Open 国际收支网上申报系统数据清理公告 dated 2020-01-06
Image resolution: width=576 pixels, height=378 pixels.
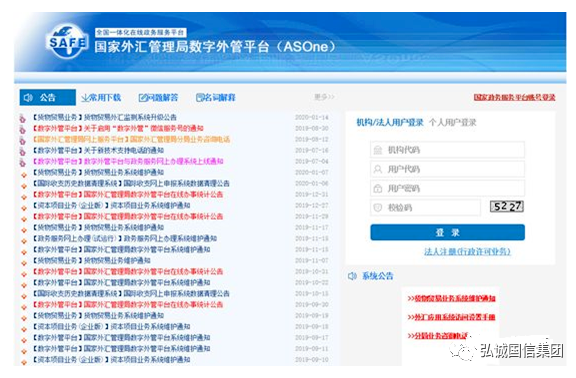click(131, 183)
